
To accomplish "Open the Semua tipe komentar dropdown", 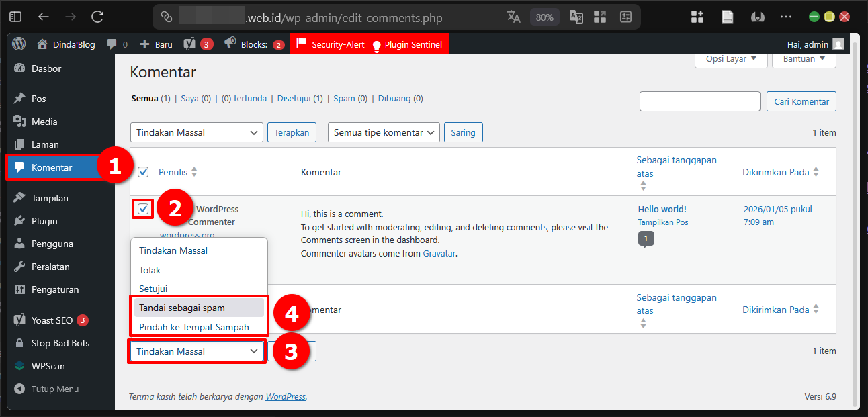I will coord(383,132).
